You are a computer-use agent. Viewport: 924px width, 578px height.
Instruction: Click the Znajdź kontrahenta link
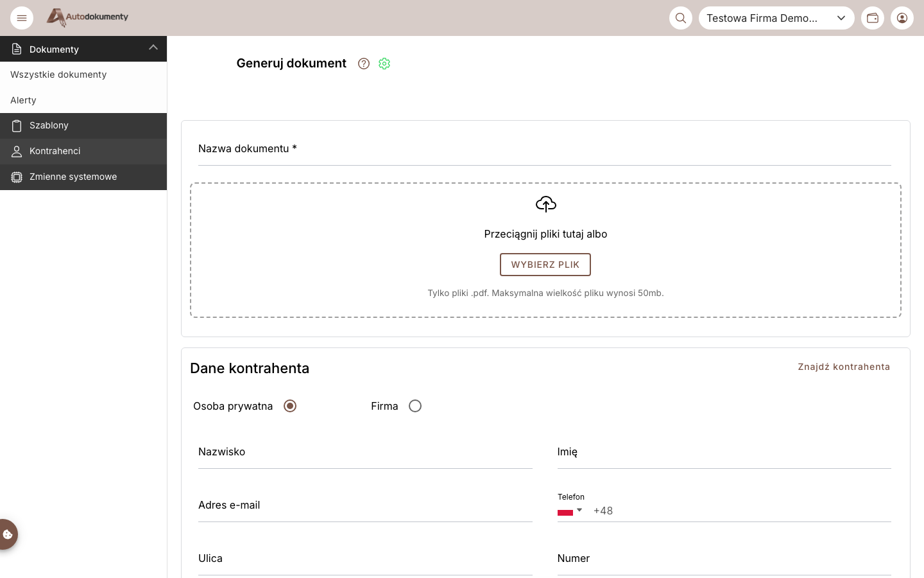click(x=844, y=367)
